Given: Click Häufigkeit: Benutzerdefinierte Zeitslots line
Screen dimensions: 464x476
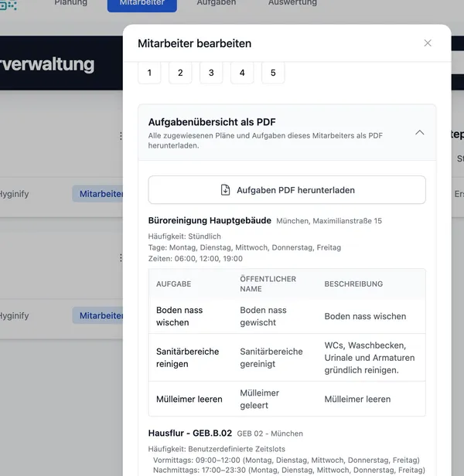Looking at the screenshot, I should click(x=217, y=449).
